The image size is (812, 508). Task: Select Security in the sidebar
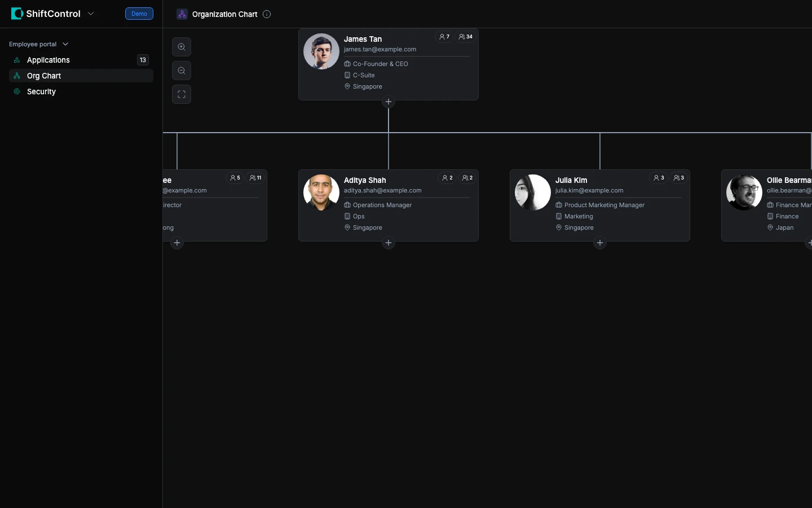pyautogui.click(x=41, y=91)
